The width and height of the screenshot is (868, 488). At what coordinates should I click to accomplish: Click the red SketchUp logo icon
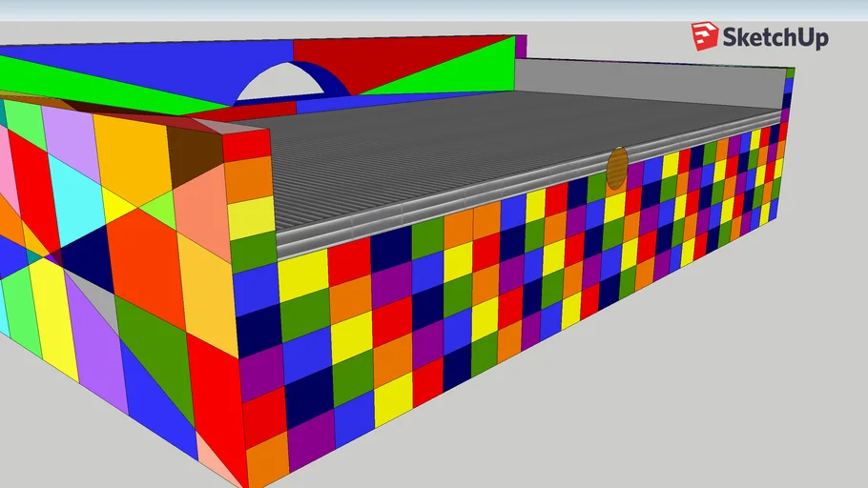tap(706, 37)
